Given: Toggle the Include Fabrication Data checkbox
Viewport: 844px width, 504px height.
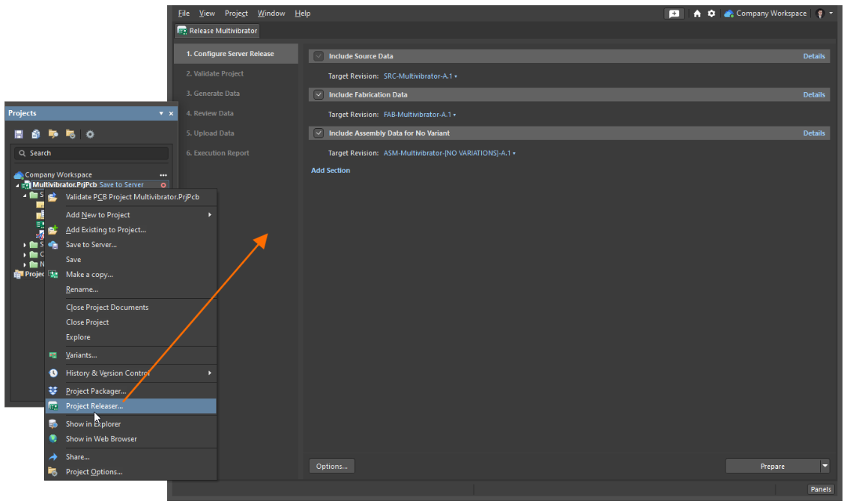Looking at the screenshot, I should [319, 95].
